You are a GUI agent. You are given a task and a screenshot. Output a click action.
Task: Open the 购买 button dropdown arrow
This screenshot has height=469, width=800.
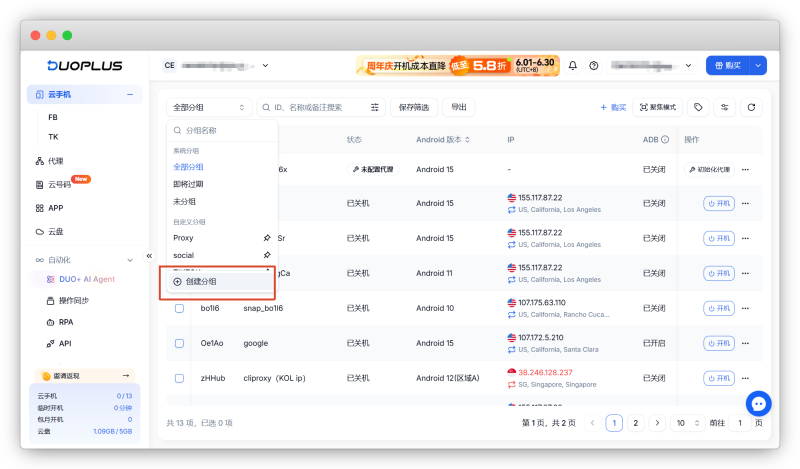[x=758, y=65]
